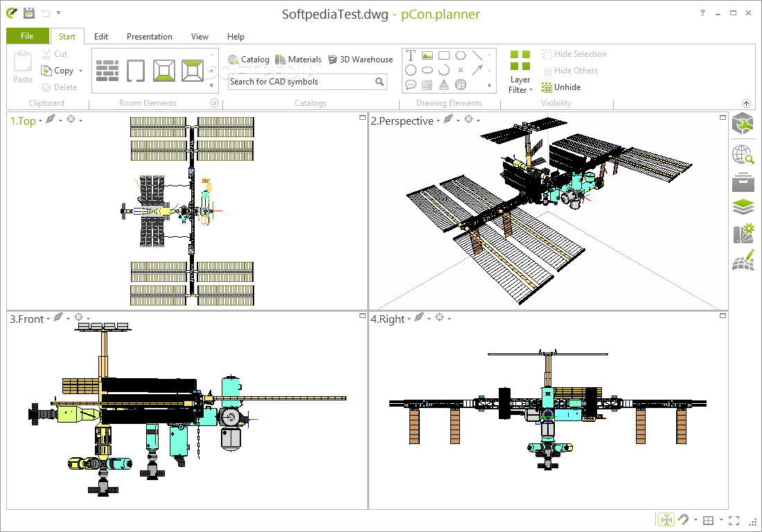Toggle fullscreen mode in the status bar
Image resolution: width=762 pixels, height=532 pixels.
point(734,520)
